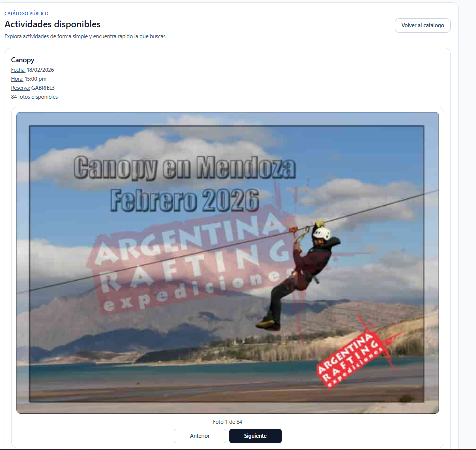Select the Actividades disponibles heading
The height and width of the screenshot is (450, 476).
point(53,24)
